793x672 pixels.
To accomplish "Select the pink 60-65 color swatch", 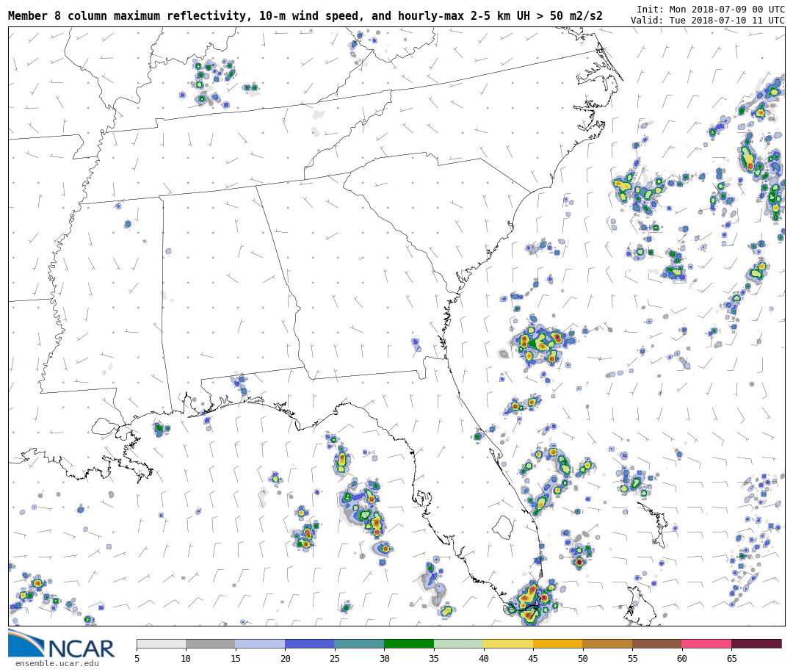I will pos(706,643).
